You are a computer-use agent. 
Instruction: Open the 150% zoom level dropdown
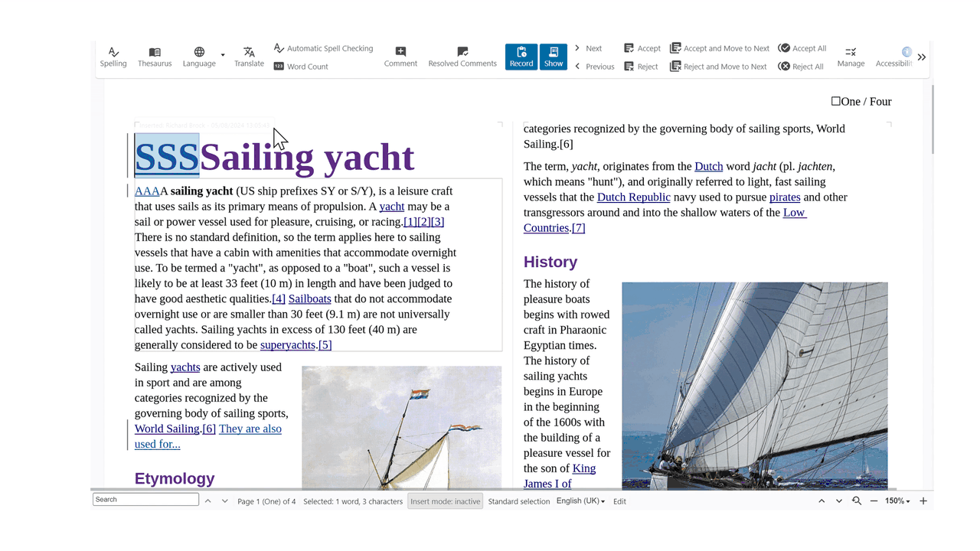click(897, 501)
